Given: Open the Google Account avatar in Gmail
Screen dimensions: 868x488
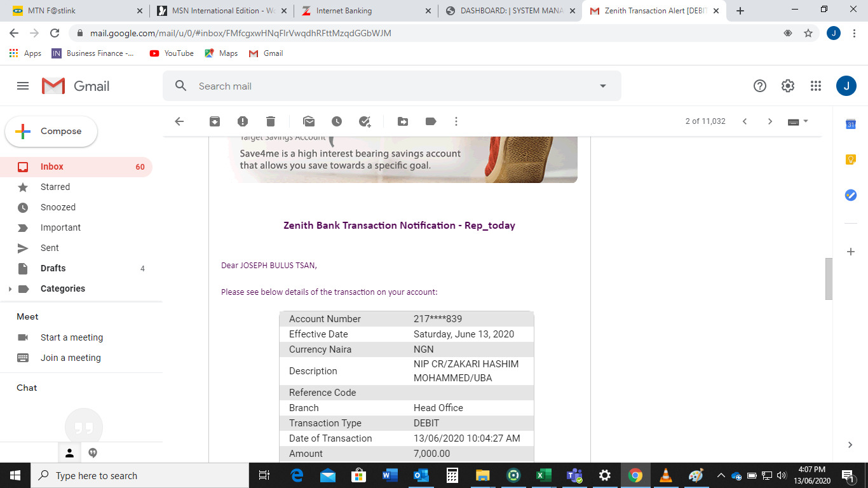Looking at the screenshot, I should pos(846,86).
